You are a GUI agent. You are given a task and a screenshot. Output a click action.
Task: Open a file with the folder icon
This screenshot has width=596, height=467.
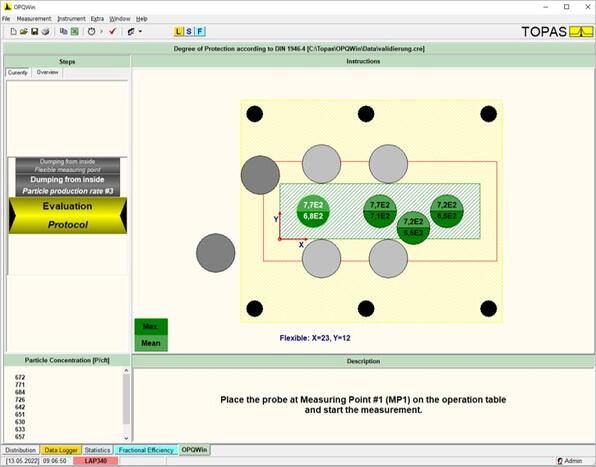pyautogui.click(x=24, y=32)
